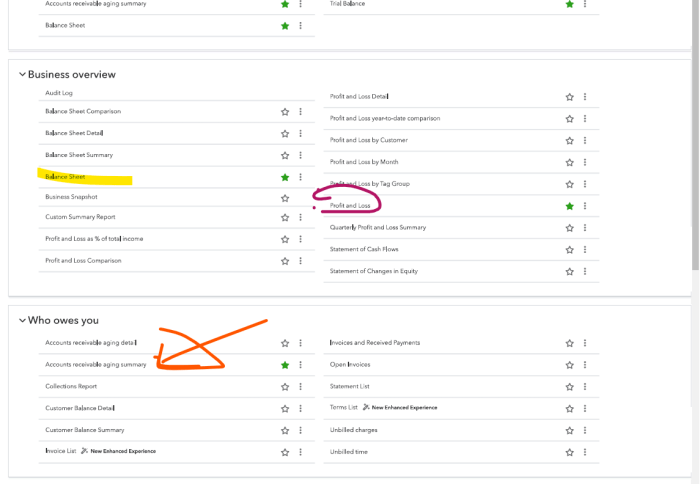Remove the star from Accounts receivable aging summary

(285, 365)
